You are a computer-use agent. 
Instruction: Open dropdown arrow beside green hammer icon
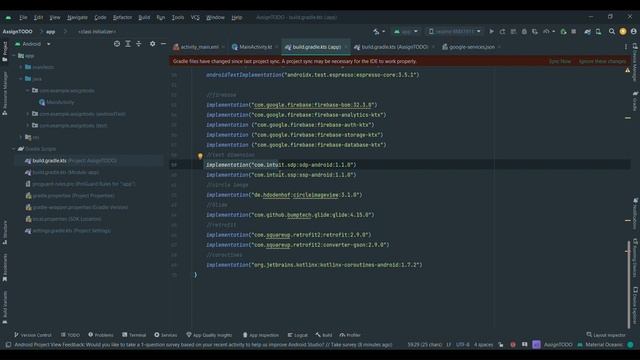click(x=383, y=31)
